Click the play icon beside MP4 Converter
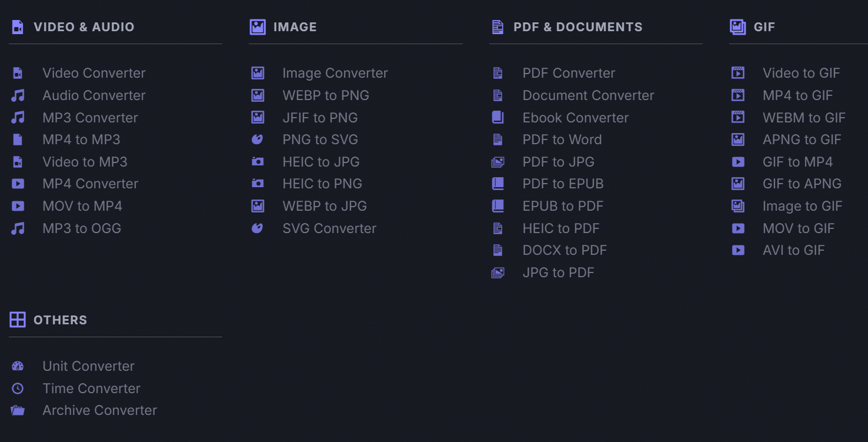 pos(18,184)
